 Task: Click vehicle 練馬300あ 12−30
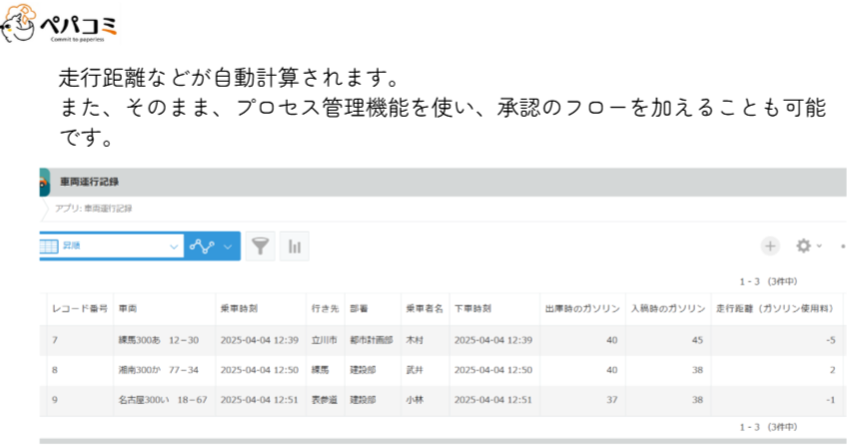click(159, 340)
